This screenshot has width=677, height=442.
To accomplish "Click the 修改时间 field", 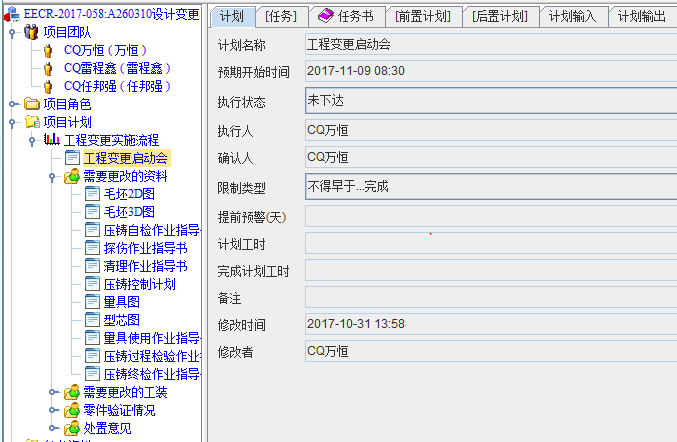I will [491, 324].
